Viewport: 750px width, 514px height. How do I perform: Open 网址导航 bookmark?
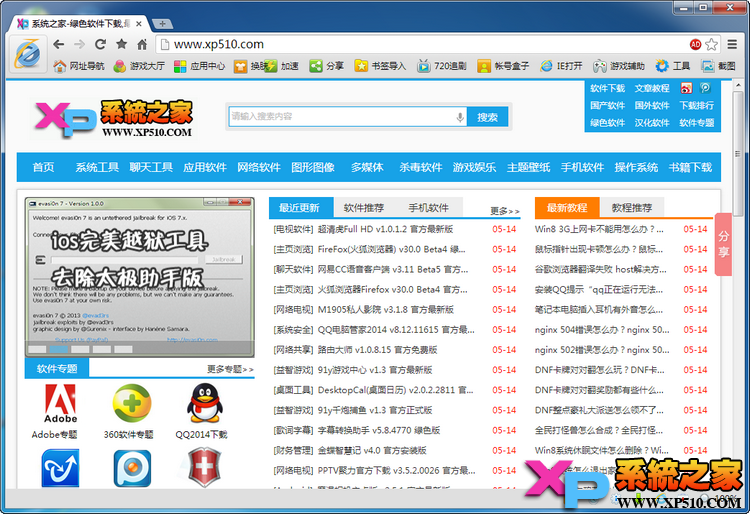(78, 66)
